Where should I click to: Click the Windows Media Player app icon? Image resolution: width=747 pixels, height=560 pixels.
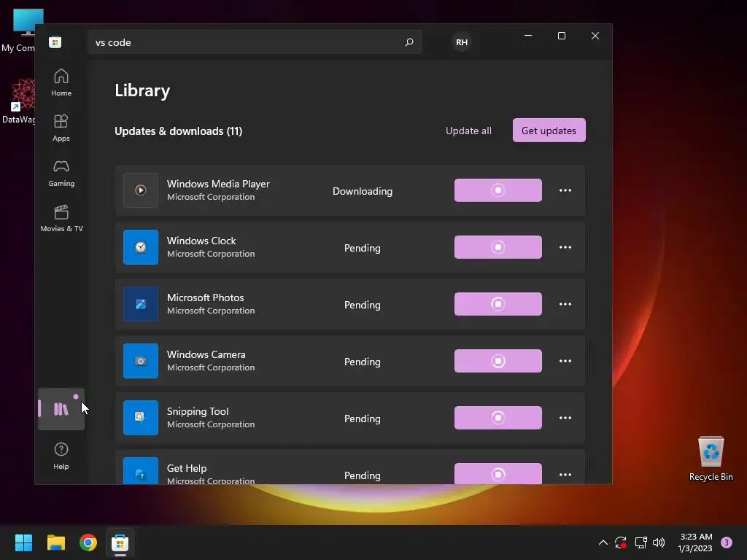[141, 190]
